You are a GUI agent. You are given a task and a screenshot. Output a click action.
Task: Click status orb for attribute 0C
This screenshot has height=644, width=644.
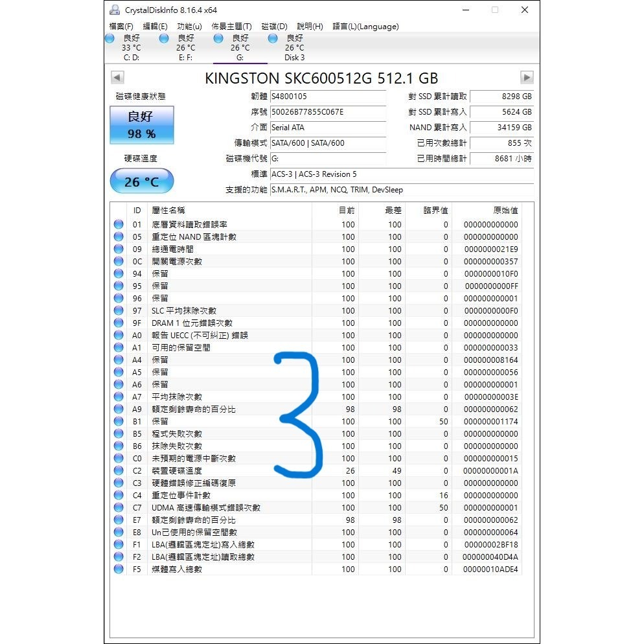tap(119, 261)
